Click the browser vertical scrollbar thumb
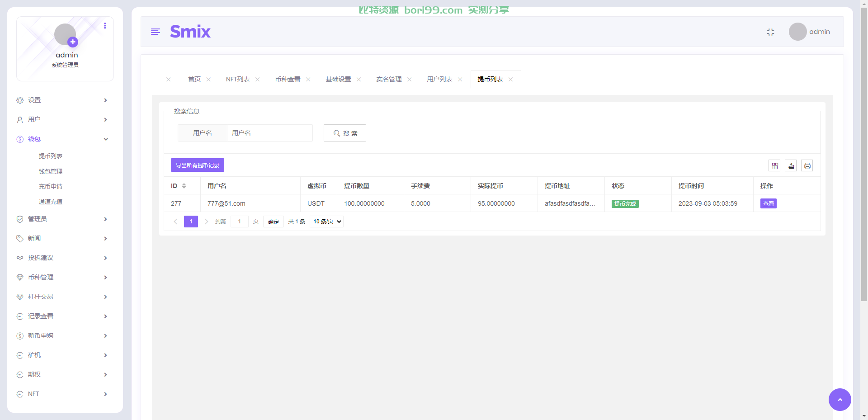This screenshot has height=420, width=868. point(864,154)
